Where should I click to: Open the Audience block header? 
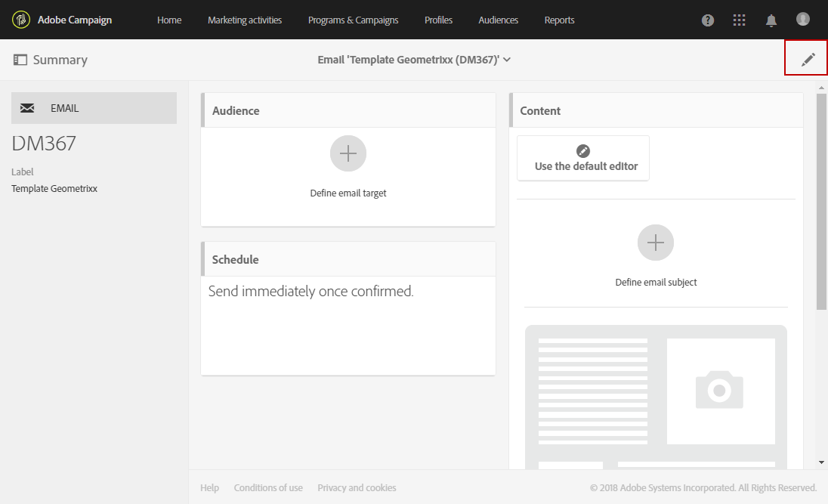[348, 110]
